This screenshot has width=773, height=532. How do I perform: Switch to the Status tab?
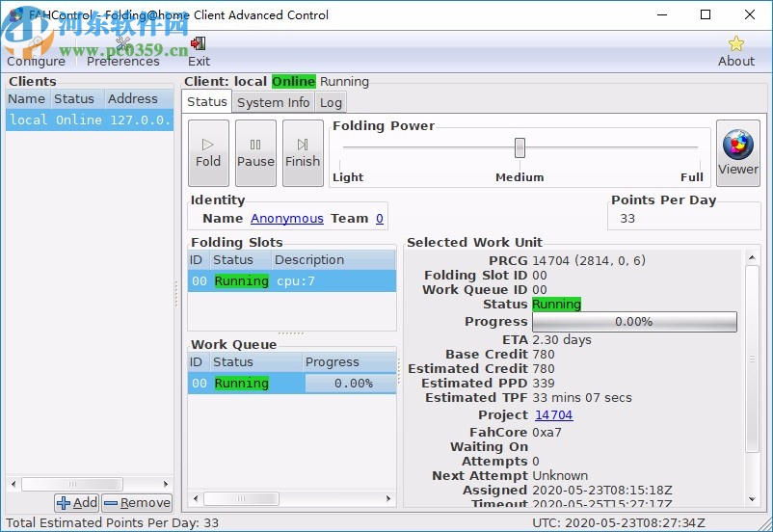207,101
